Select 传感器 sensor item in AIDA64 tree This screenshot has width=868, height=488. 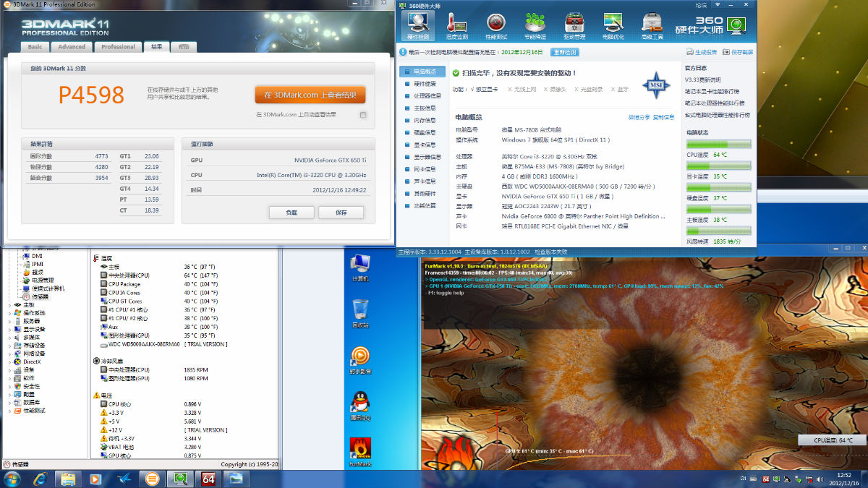pyautogui.click(x=36, y=296)
